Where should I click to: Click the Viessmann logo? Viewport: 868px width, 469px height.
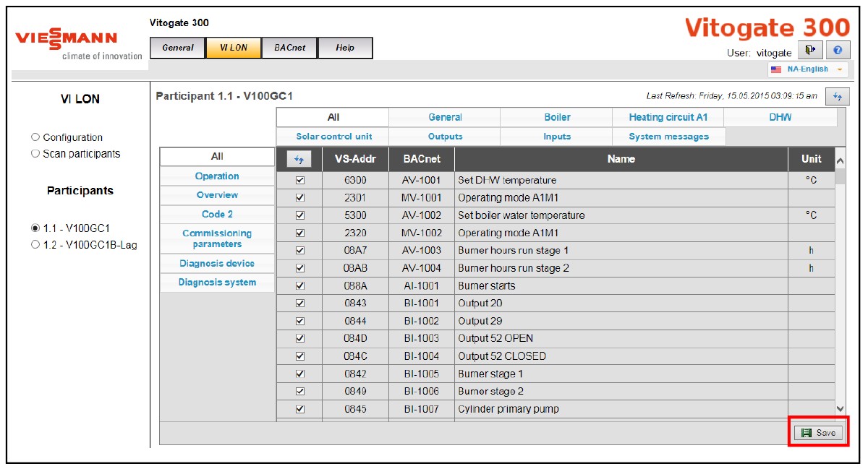pos(67,40)
